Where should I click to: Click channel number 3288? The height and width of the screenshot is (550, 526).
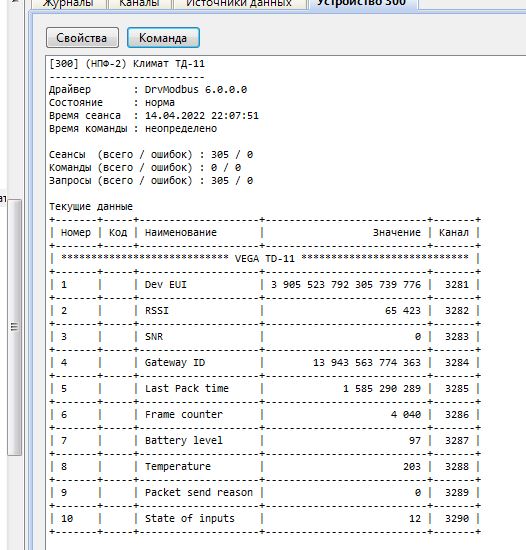coord(457,466)
